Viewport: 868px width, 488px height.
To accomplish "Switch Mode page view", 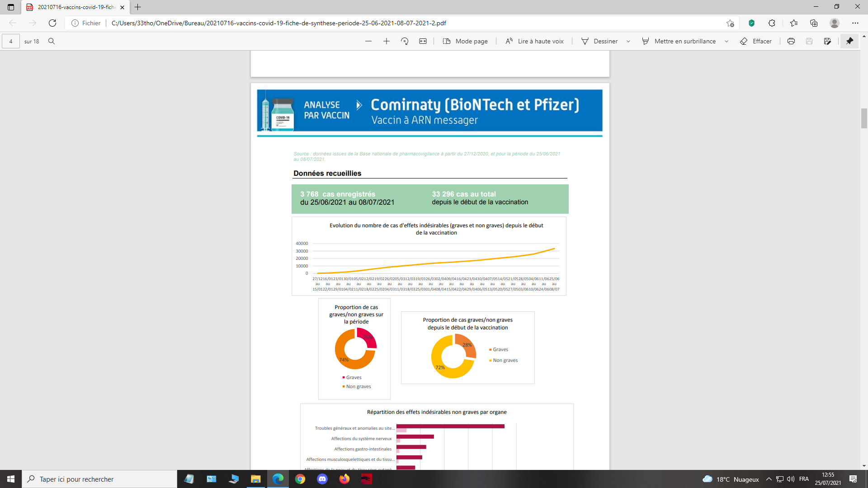I will [465, 41].
